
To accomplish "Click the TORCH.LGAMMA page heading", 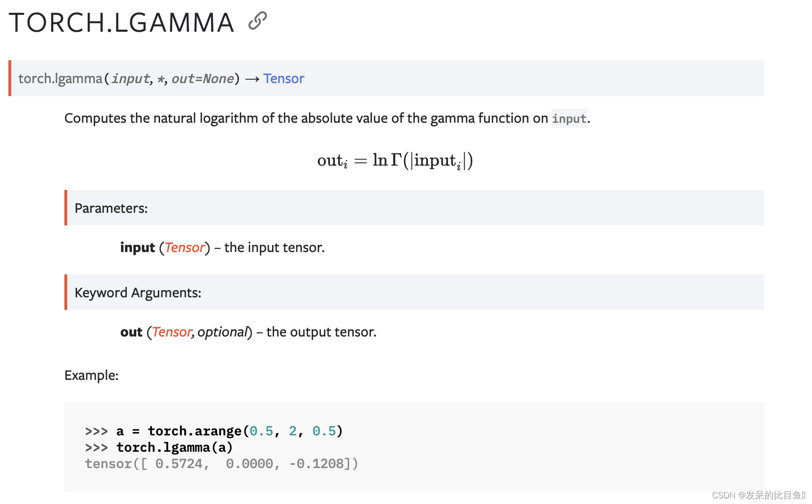I will click(x=121, y=22).
